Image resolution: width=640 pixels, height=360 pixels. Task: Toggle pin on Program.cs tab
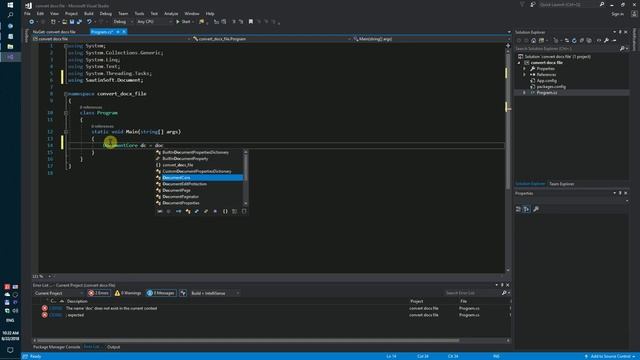coord(118,32)
